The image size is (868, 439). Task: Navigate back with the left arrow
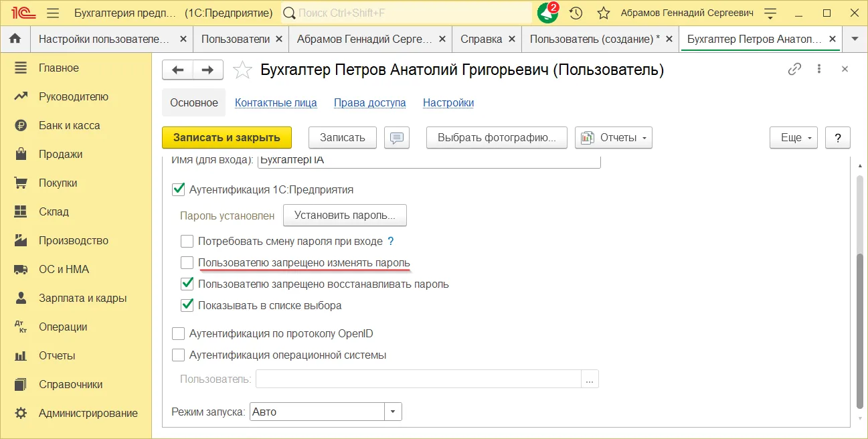click(x=178, y=70)
